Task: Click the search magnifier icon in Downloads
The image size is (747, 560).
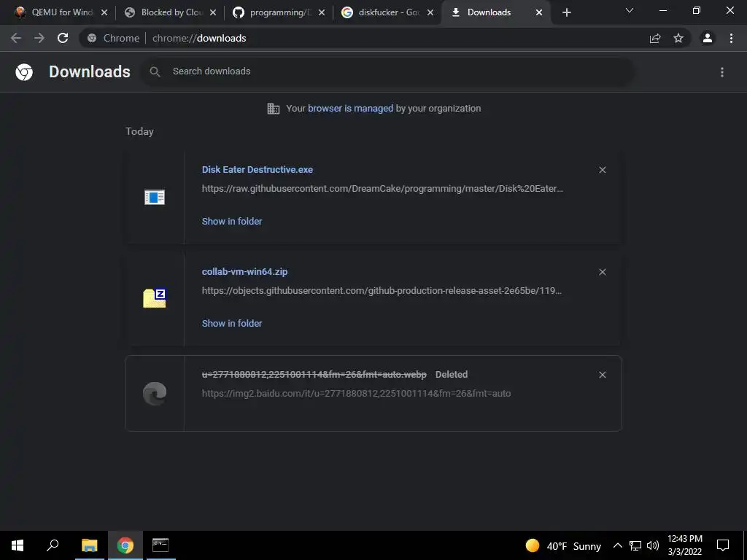Action: (155, 71)
